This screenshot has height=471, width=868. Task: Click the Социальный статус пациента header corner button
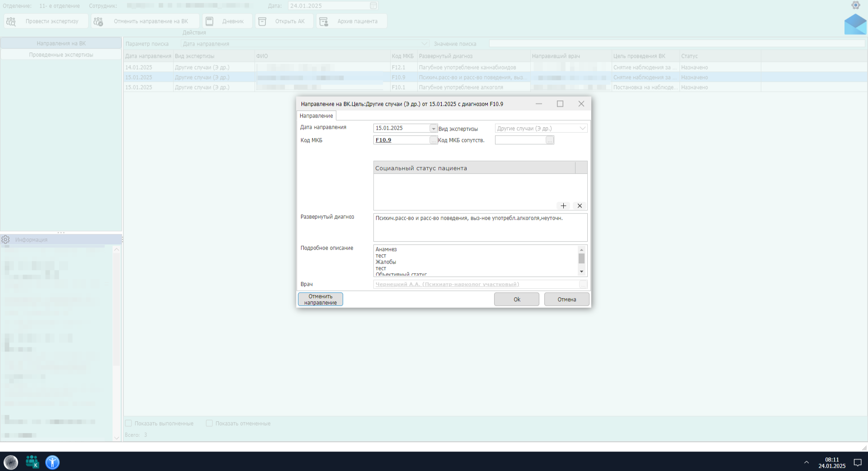pos(581,168)
